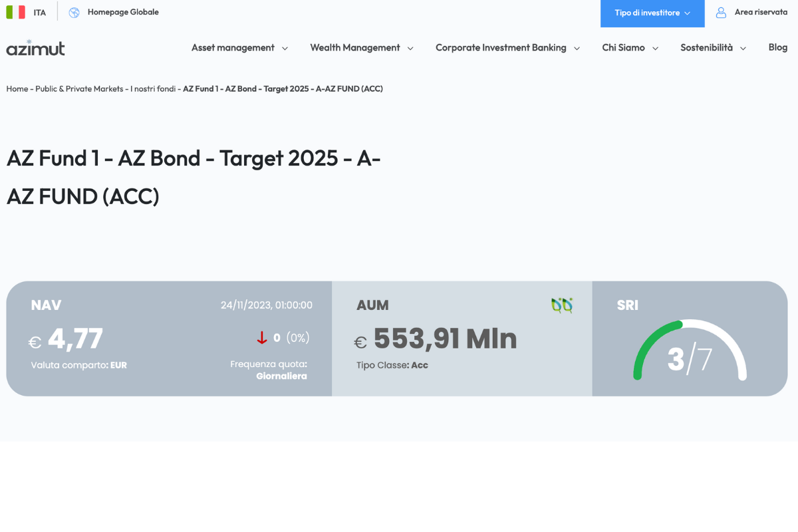Click the NAV value 4,77

[x=75, y=338]
